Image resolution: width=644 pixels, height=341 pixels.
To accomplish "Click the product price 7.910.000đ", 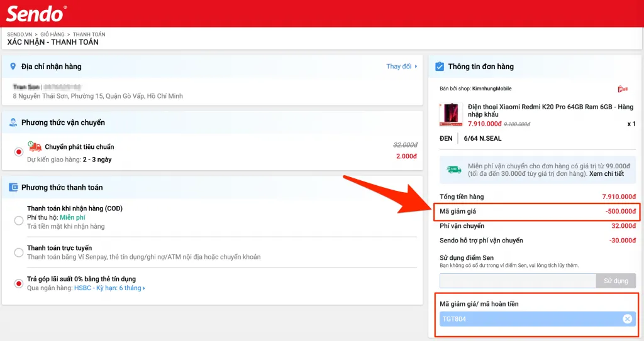I will point(485,124).
